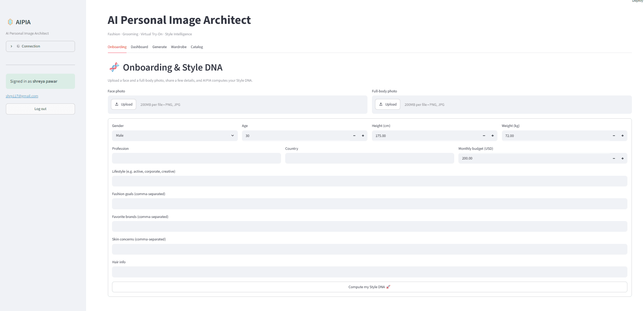Click the Signed in as shreya pawar banner
The height and width of the screenshot is (311, 644).
[40, 81]
